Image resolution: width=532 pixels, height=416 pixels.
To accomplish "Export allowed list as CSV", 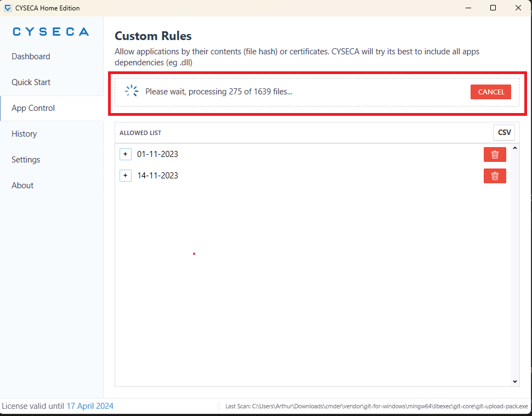I will 504,132.
